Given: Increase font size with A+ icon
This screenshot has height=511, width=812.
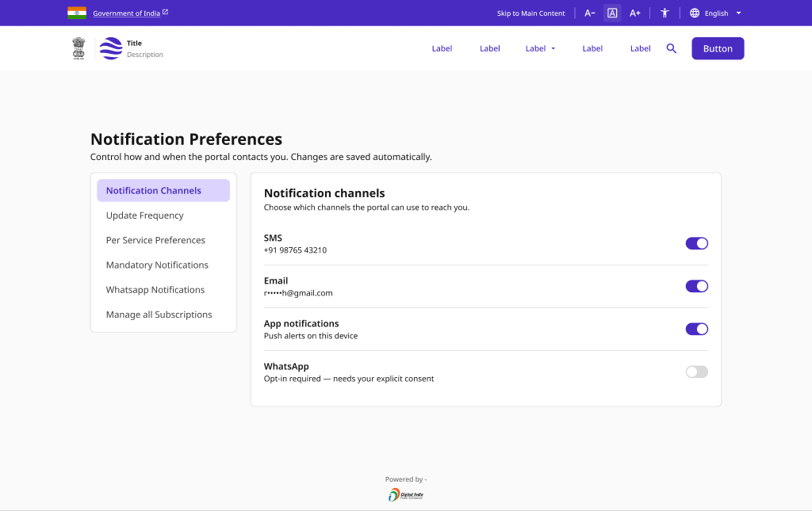Looking at the screenshot, I should (x=635, y=13).
